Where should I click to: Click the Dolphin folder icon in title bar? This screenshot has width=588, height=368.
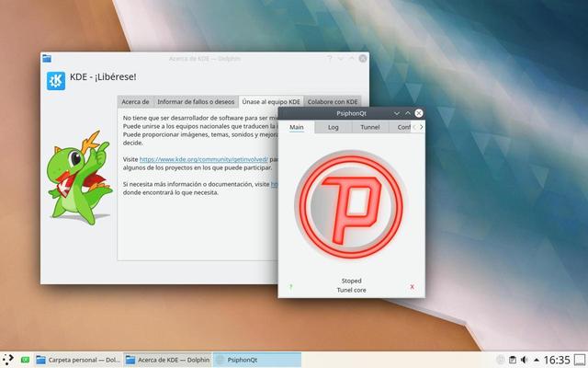coord(47,58)
